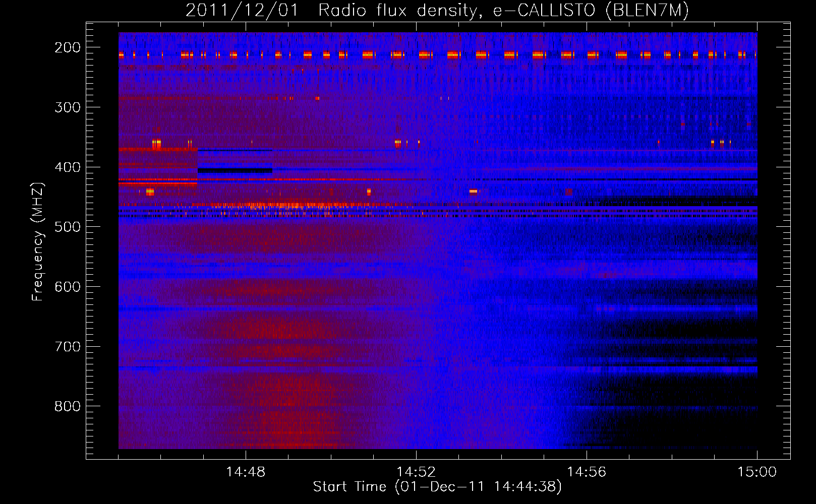This screenshot has width=816, height=504.
Task: Click the 500 frequency tick label
Action: point(68,227)
